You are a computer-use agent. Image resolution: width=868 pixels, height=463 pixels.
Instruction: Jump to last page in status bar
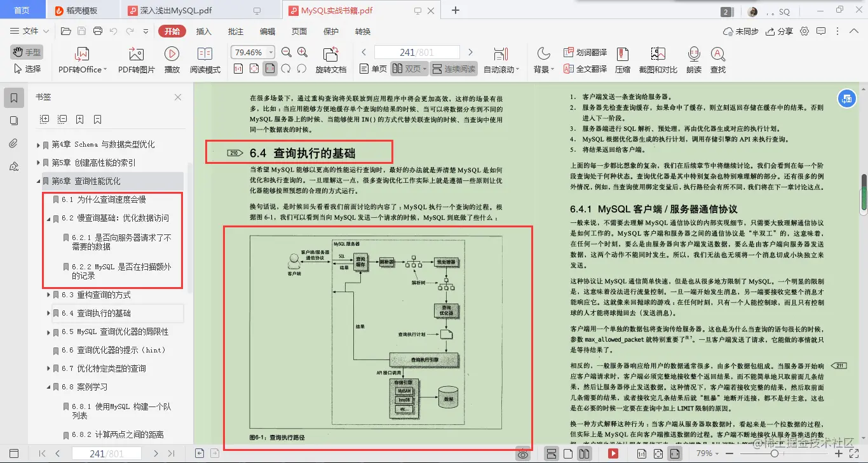[x=172, y=453]
